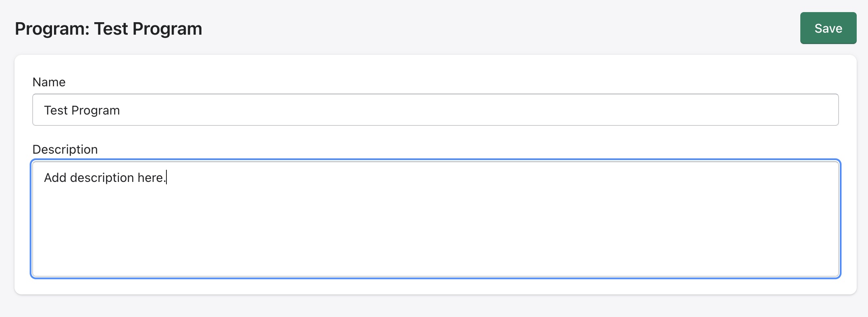Click empty bottom area of Description box
The image size is (868, 317).
coord(435,262)
